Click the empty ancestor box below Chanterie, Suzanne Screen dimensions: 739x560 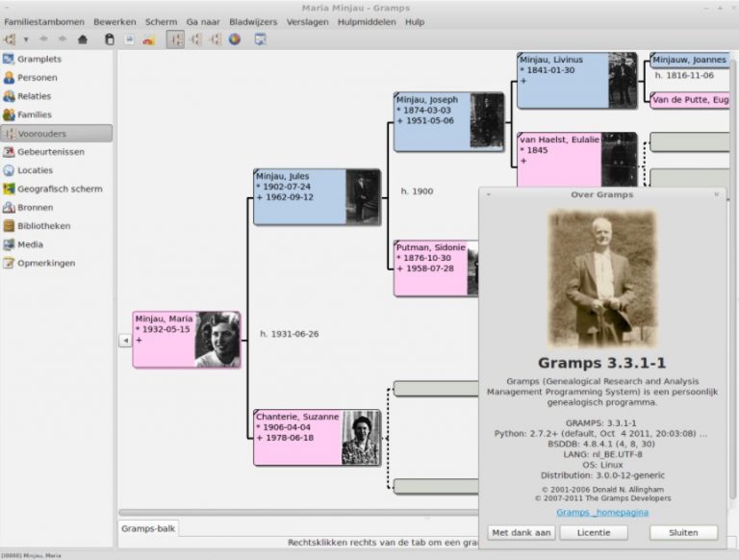pyautogui.click(x=436, y=487)
